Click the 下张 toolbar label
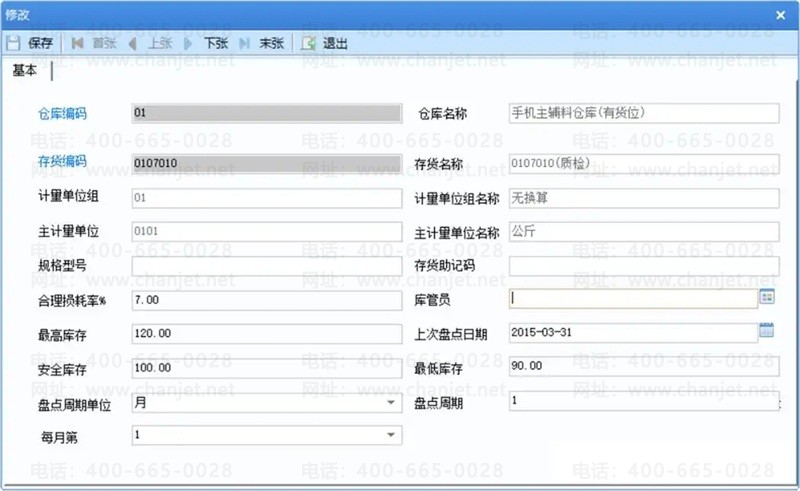This screenshot has width=800, height=491. tap(216, 43)
